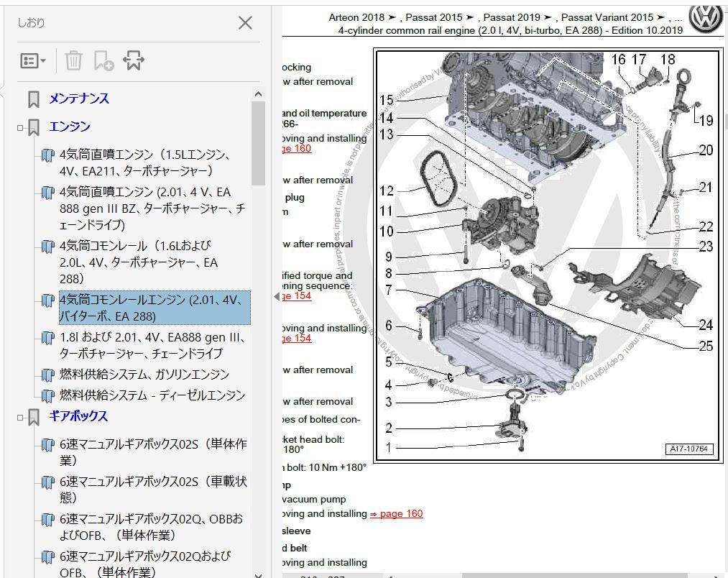This screenshot has height=578, width=728.
Task: Click book icon for バイターボ EA 288 entry
Action: click(x=48, y=301)
